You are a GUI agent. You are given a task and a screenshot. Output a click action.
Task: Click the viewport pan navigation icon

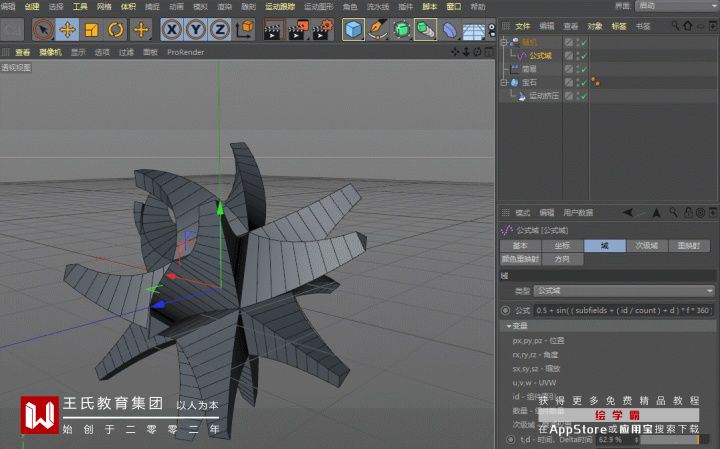click(455, 52)
